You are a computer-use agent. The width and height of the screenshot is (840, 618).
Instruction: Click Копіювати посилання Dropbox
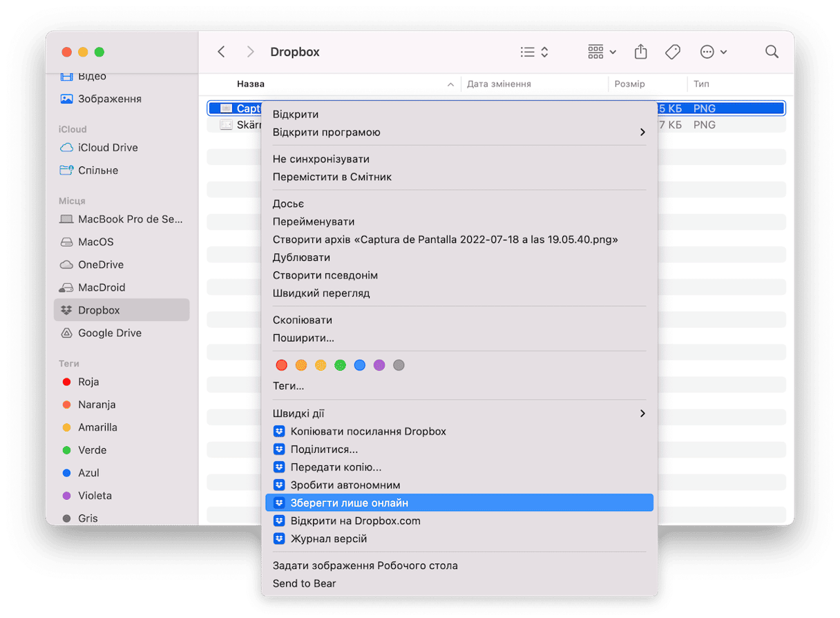tap(367, 431)
